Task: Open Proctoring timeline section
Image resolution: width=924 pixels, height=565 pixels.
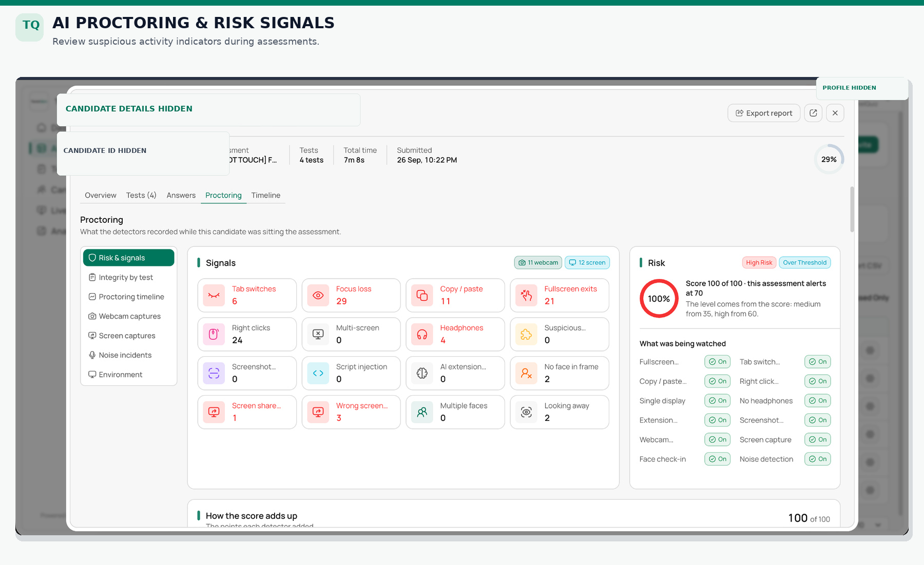Action: [129, 297]
